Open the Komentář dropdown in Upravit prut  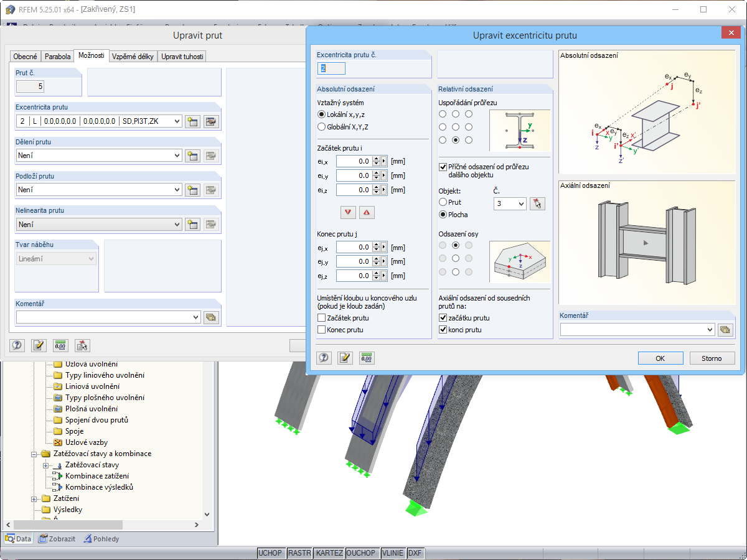tap(195, 317)
